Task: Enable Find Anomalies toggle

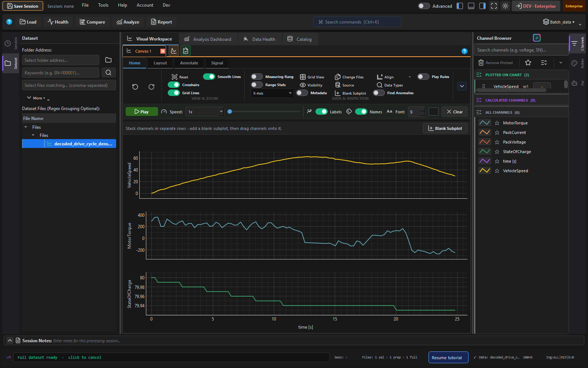Action: [x=379, y=93]
